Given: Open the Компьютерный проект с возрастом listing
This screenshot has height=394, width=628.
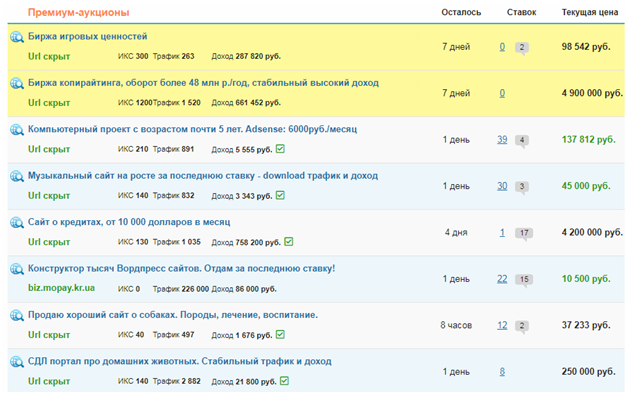Looking at the screenshot, I should [x=192, y=129].
